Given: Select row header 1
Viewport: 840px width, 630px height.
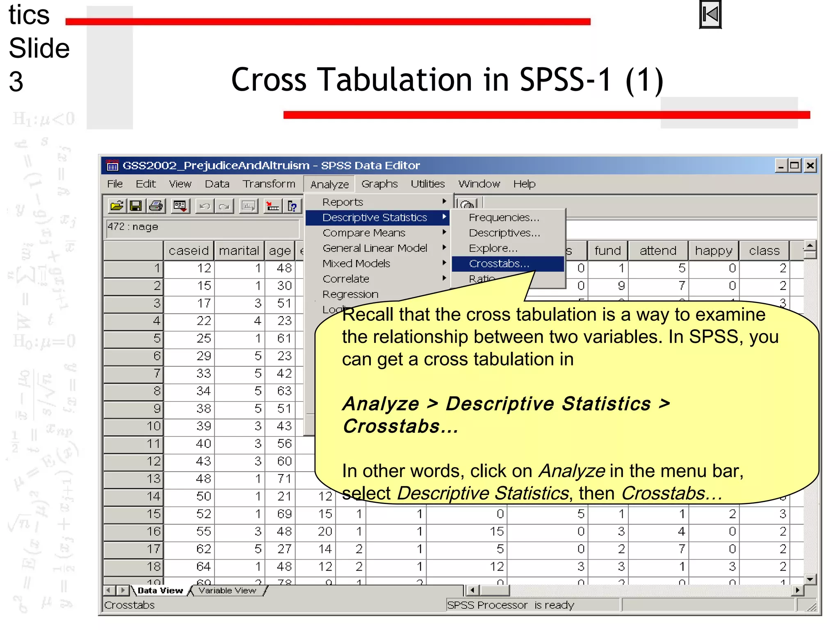Looking at the screenshot, I should 134,268.
